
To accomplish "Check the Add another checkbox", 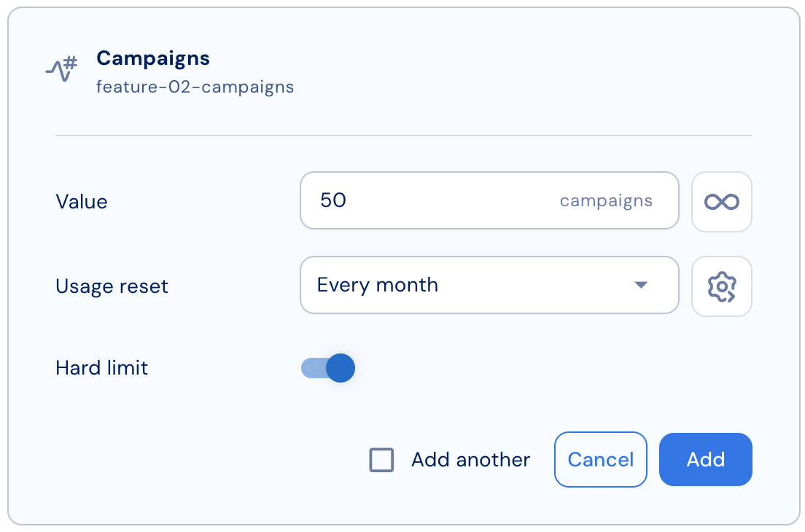I will click(x=381, y=460).
